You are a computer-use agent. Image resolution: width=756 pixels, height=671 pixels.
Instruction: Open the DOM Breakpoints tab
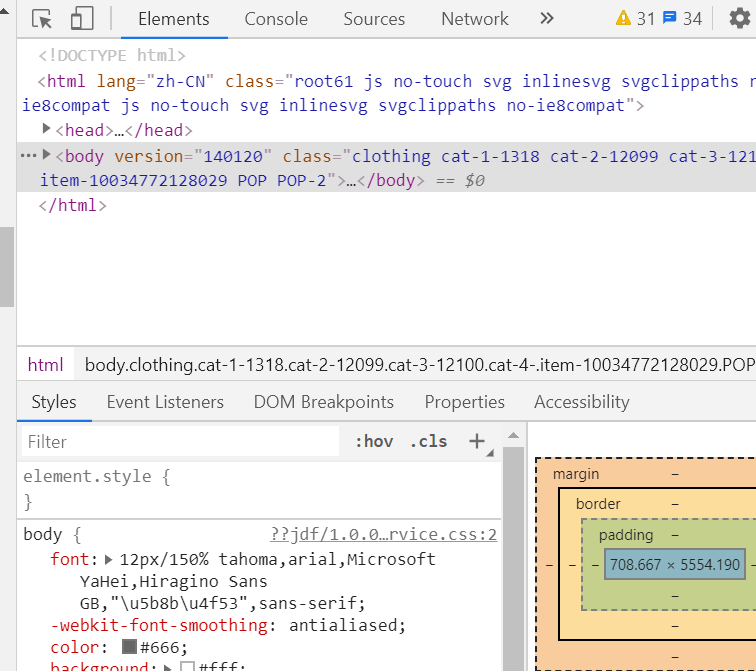click(324, 402)
